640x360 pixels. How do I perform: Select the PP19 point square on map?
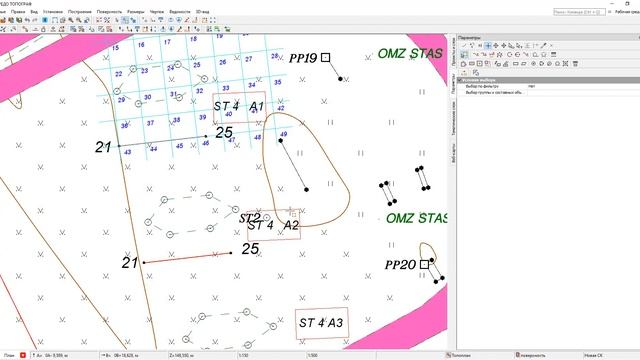tap(325, 58)
